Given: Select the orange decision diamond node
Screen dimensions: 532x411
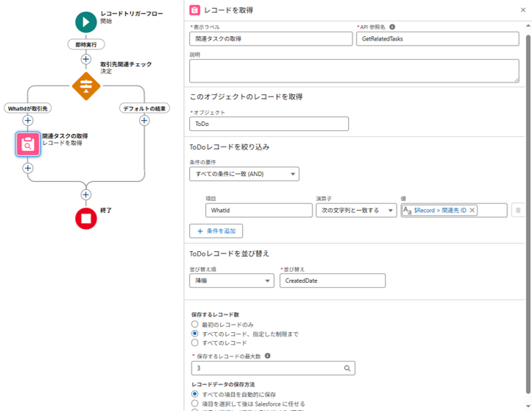Looking at the screenshot, I should click(86, 86).
